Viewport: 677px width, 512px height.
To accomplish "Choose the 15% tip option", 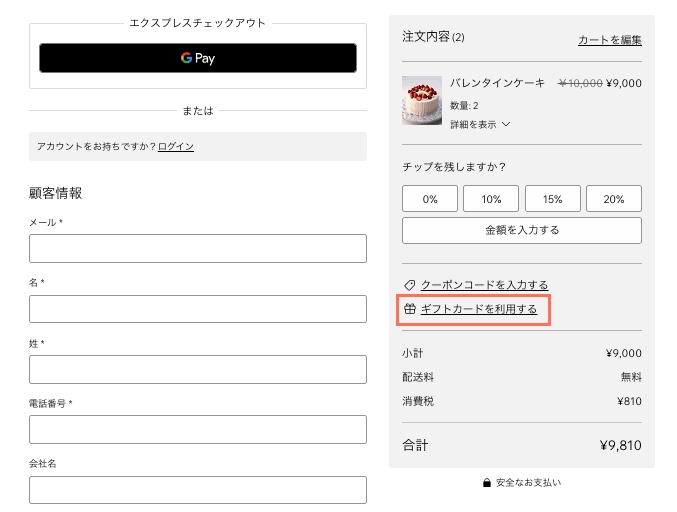I will tap(552, 199).
